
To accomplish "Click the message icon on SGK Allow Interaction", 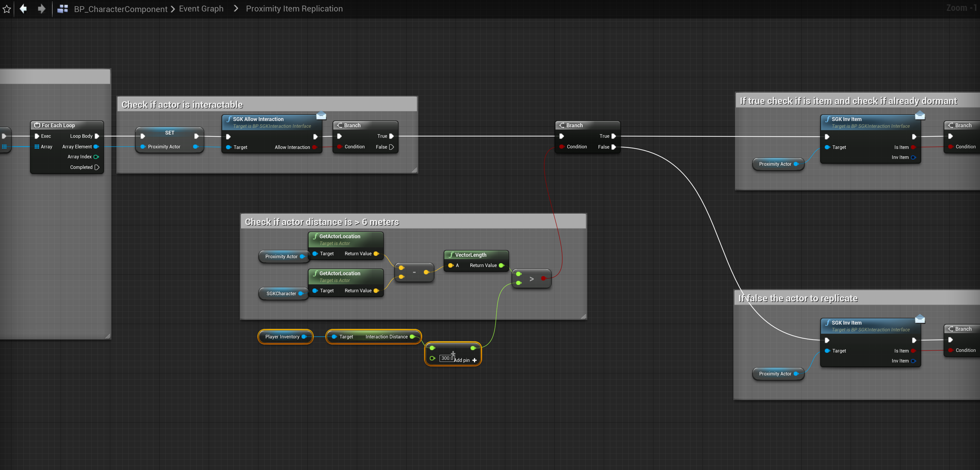I will point(321,116).
